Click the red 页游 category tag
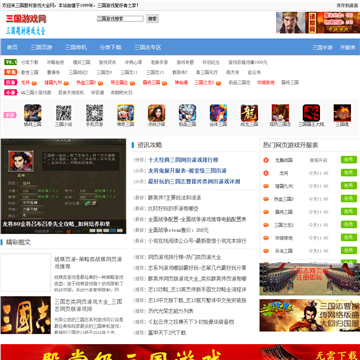 click(x=11, y=82)
